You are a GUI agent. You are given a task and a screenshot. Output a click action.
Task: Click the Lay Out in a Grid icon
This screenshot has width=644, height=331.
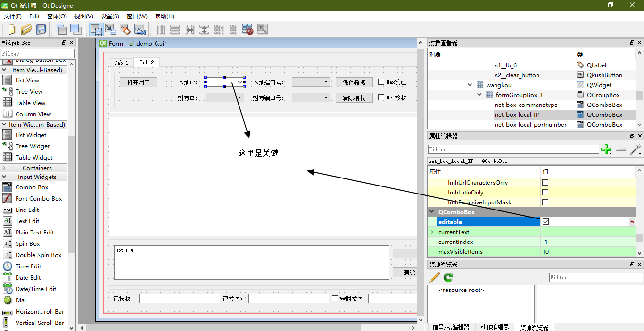219,30
